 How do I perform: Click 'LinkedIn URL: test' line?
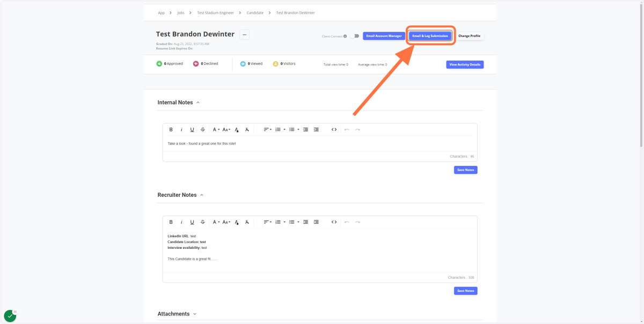(x=182, y=237)
